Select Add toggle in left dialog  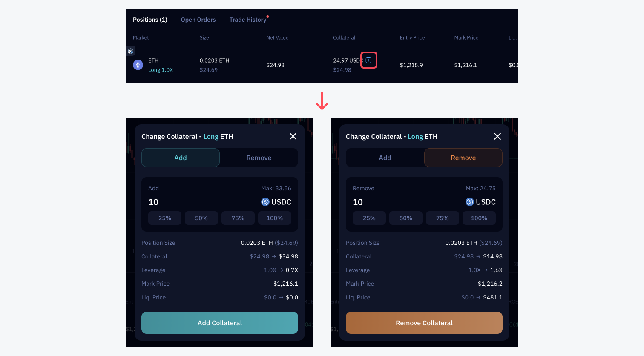click(x=181, y=158)
